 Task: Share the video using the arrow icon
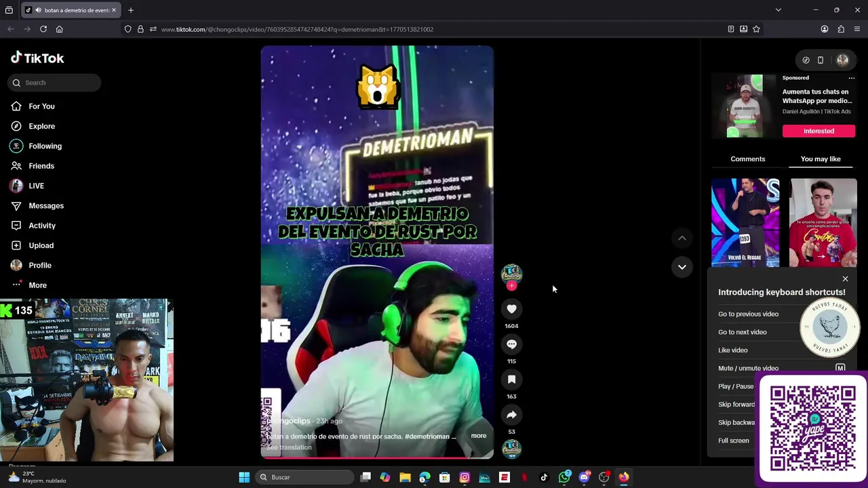pos(511,415)
